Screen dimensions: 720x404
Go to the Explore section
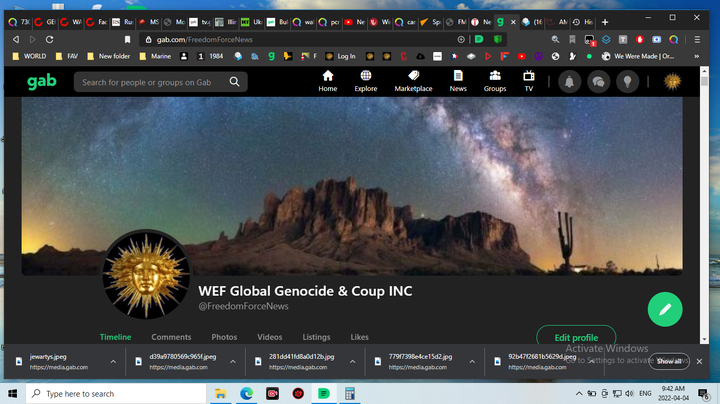(x=366, y=81)
